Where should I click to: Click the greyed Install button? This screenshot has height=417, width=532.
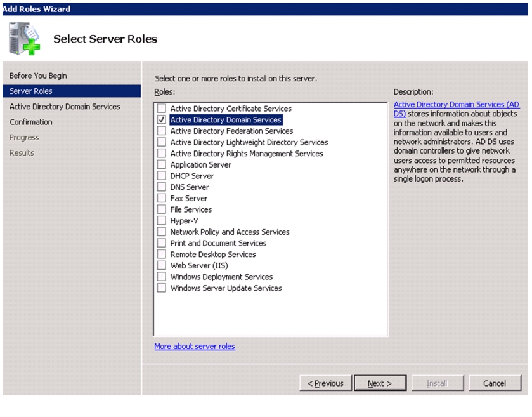[x=438, y=383]
